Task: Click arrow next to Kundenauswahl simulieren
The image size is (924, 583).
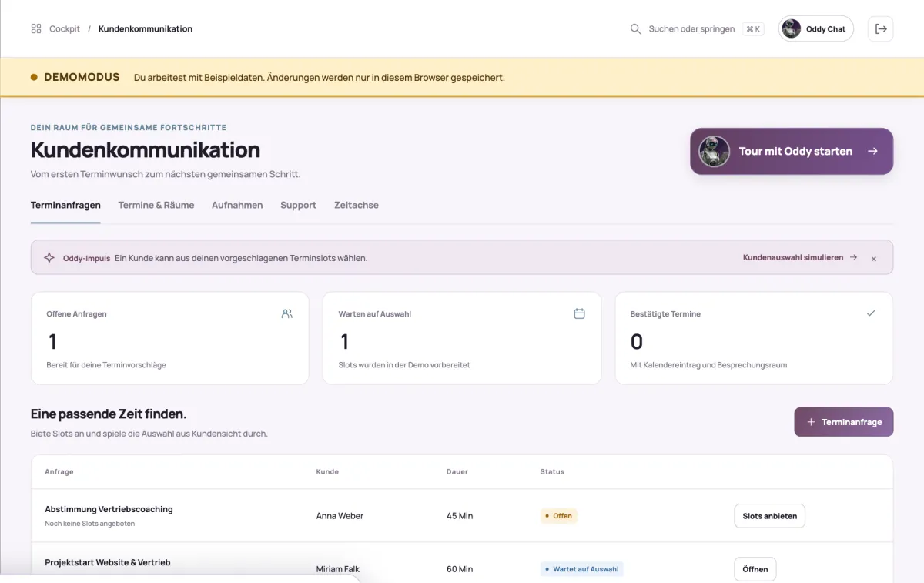Action: tap(853, 257)
